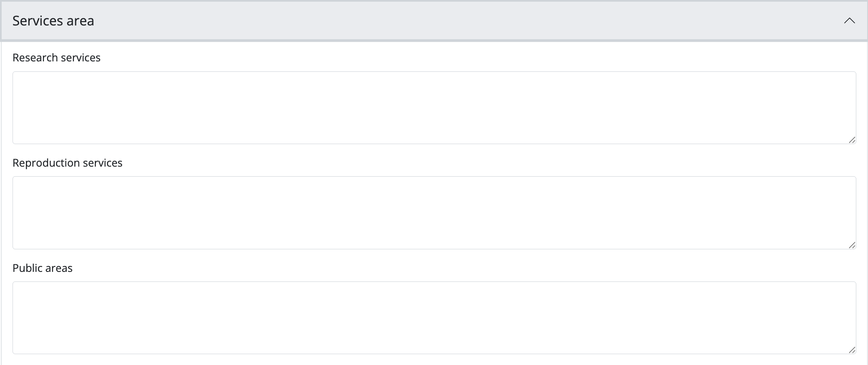The height and width of the screenshot is (365, 868).
Task: Click the Reproduction services label
Action: [67, 163]
